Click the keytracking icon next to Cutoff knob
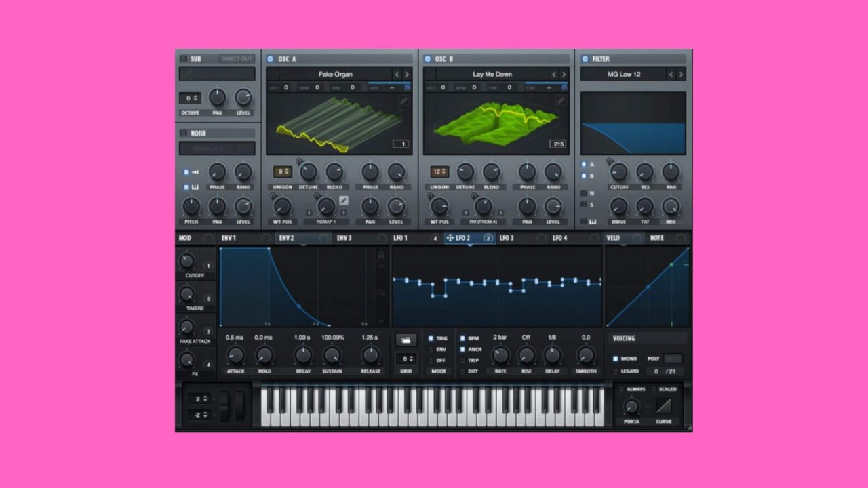The height and width of the screenshot is (488, 868). tap(610, 161)
